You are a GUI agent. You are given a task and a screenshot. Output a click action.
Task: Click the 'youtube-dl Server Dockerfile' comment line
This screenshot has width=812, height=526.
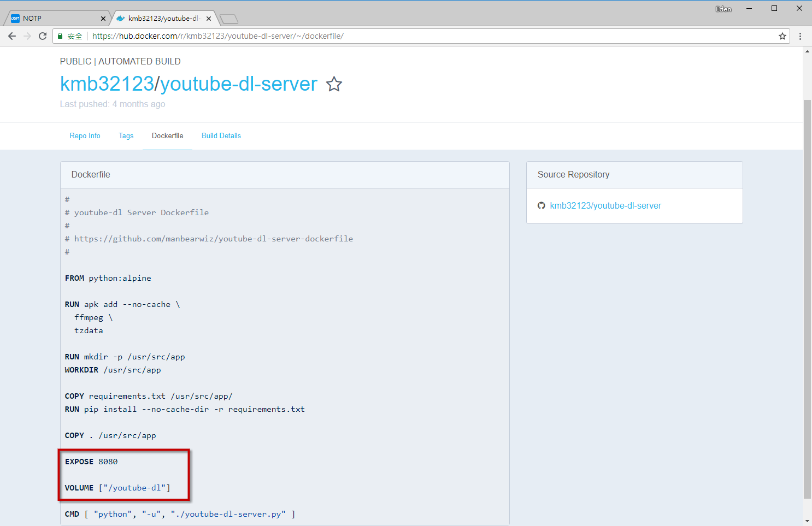[137, 212]
